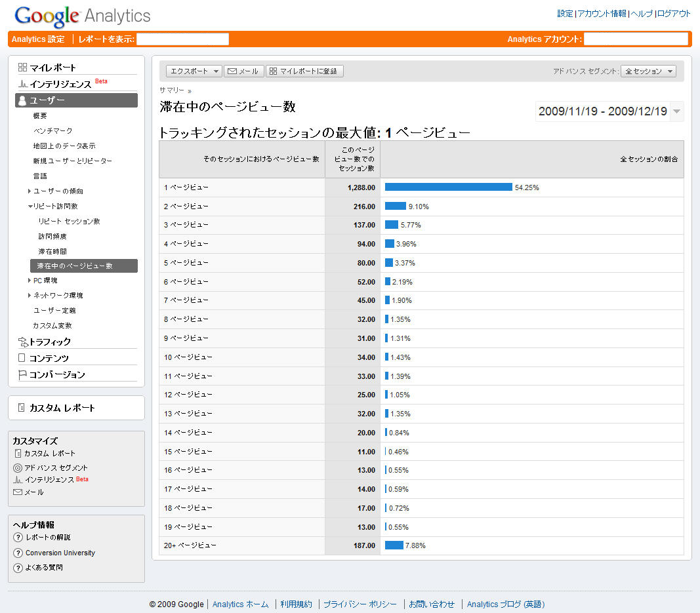
Task: Click the アカウント情報 link
Action: click(602, 14)
